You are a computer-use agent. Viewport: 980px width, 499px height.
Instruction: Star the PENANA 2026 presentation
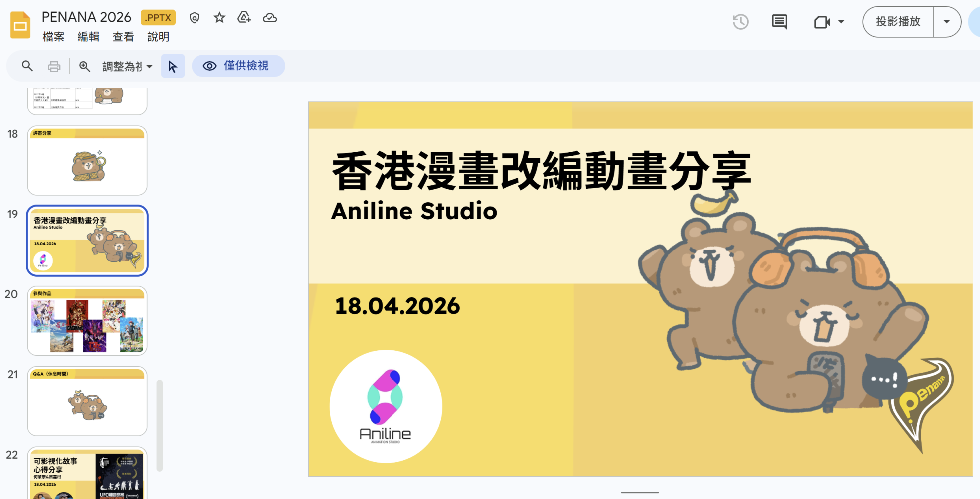click(219, 18)
